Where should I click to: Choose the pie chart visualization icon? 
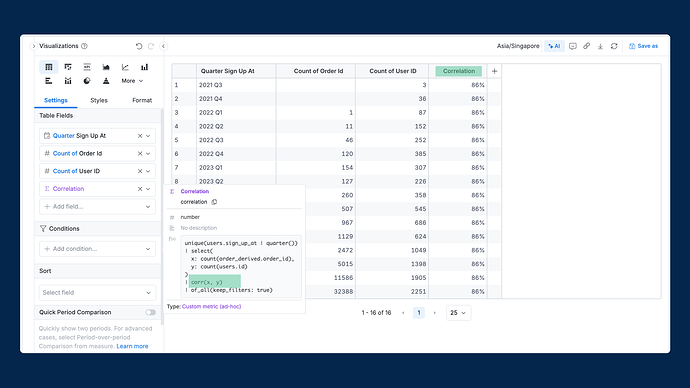[87, 81]
